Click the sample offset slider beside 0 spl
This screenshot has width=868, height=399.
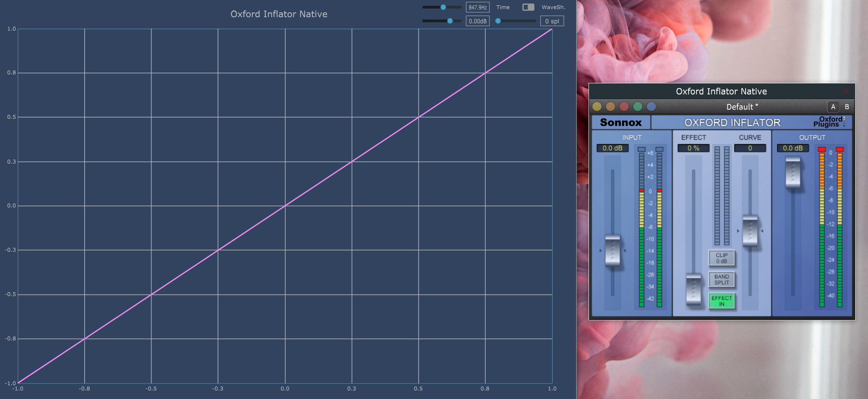coord(516,21)
